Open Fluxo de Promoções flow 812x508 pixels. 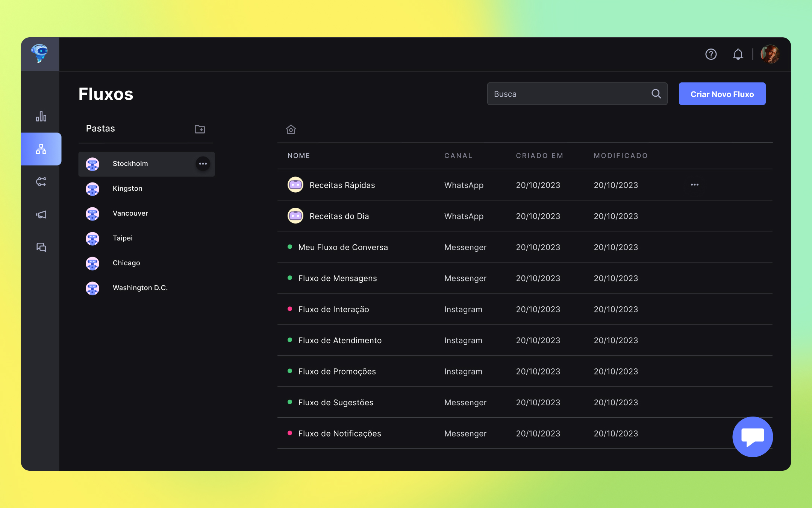click(x=337, y=371)
